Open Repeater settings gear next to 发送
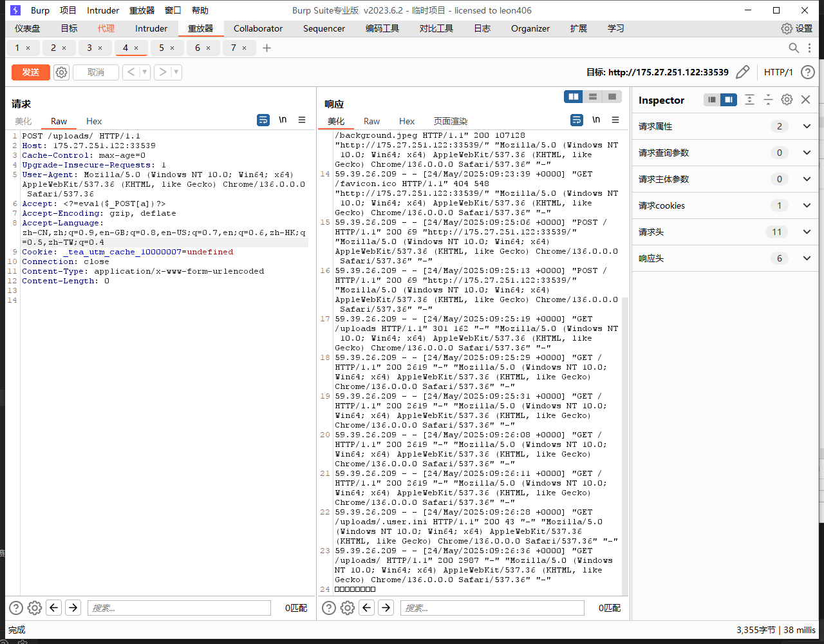 point(61,72)
